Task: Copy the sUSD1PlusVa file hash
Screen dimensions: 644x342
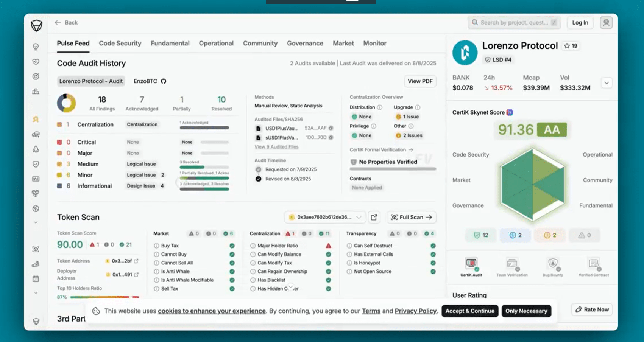Action: pos(331,137)
